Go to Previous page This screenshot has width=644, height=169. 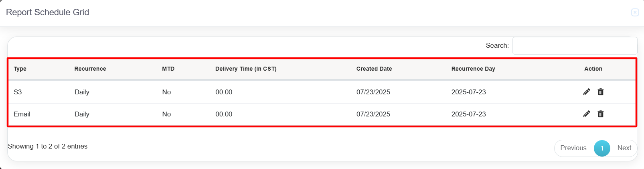point(573,148)
